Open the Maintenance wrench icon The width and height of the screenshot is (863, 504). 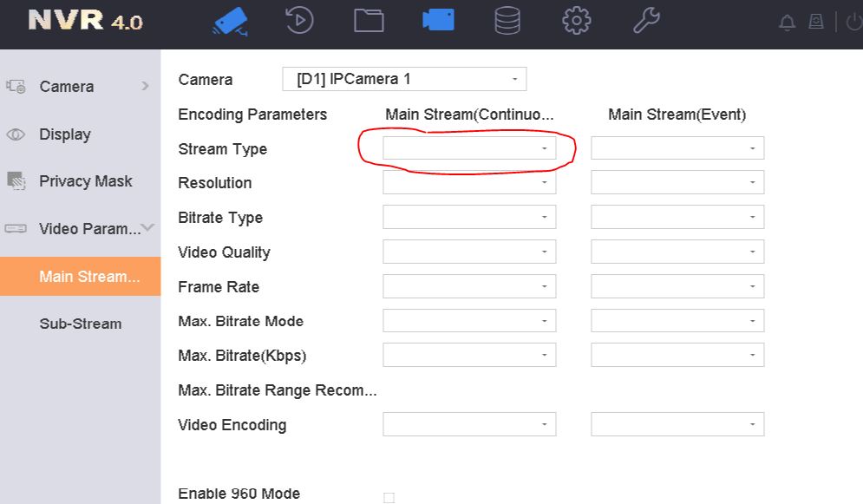(x=646, y=21)
